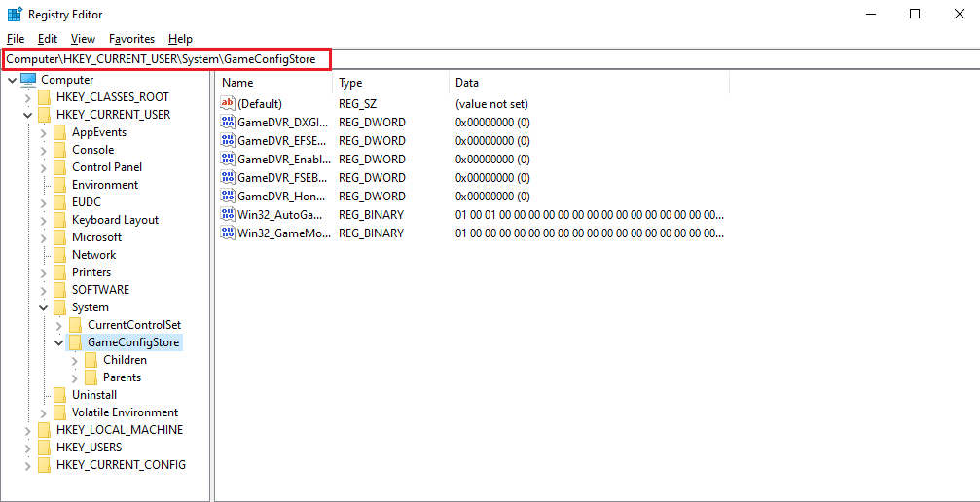Click the (Default) string value icon
The height and width of the screenshot is (502, 980).
point(228,103)
